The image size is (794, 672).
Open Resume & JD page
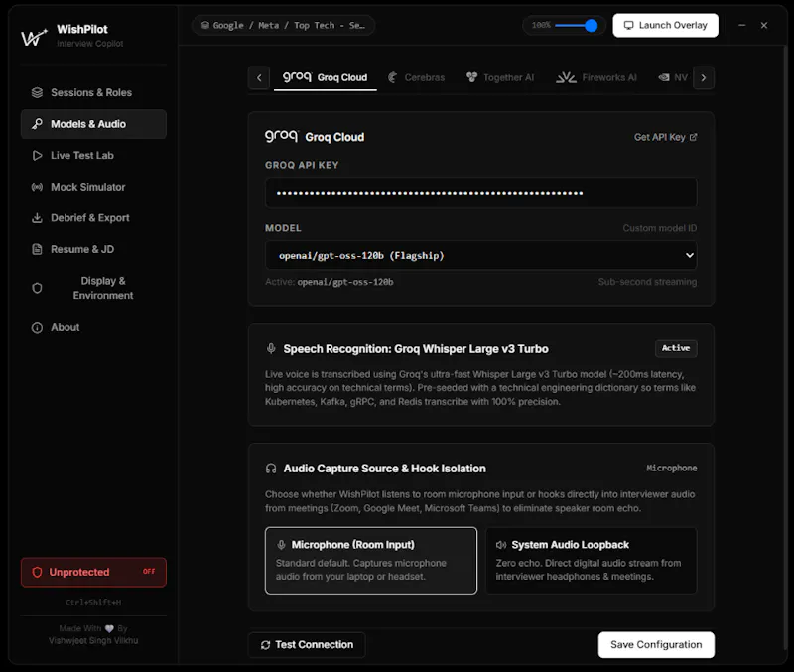[x=93, y=250]
